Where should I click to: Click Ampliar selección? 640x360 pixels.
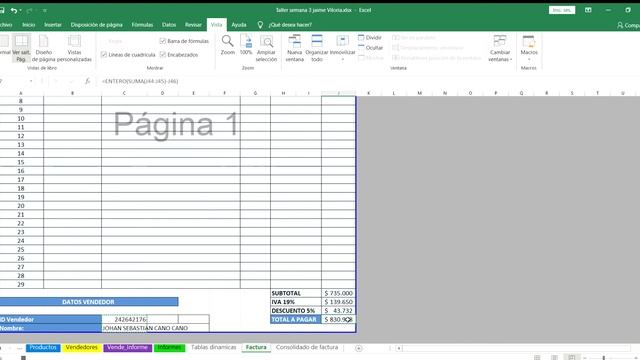pyautogui.click(x=266, y=48)
